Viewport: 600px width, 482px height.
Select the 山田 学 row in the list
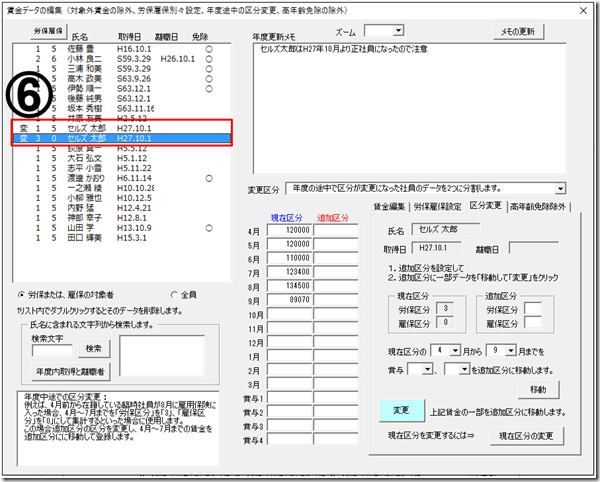click(122, 228)
